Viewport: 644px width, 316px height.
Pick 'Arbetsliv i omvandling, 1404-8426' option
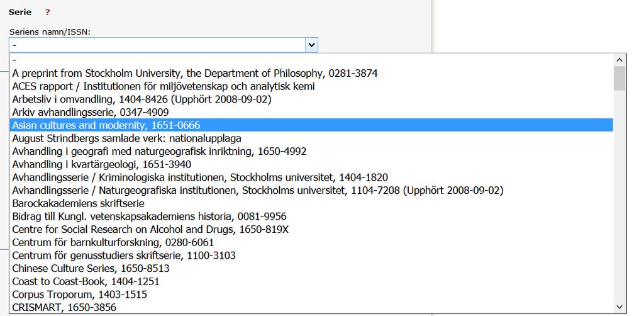pos(311,99)
